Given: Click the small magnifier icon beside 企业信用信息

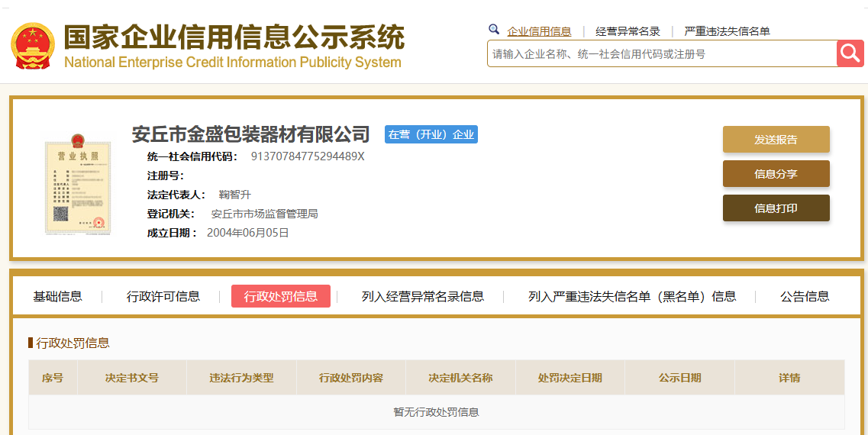Looking at the screenshot, I should click(494, 29).
